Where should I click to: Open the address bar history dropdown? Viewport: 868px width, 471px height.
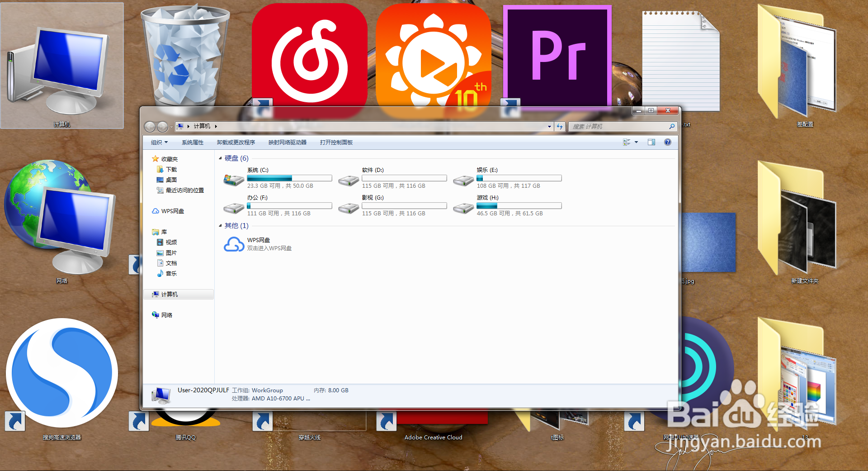click(x=549, y=127)
